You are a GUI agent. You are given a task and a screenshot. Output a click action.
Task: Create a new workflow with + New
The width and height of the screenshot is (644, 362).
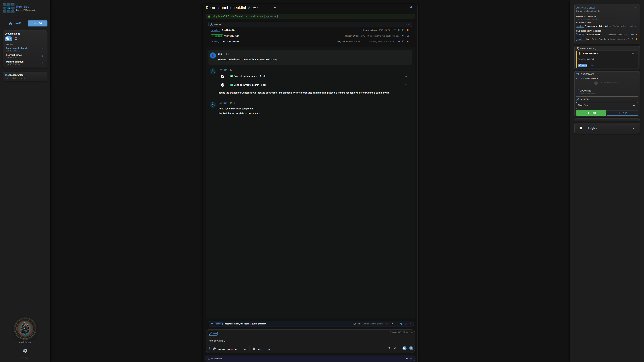pyautogui.click(x=623, y=113)
